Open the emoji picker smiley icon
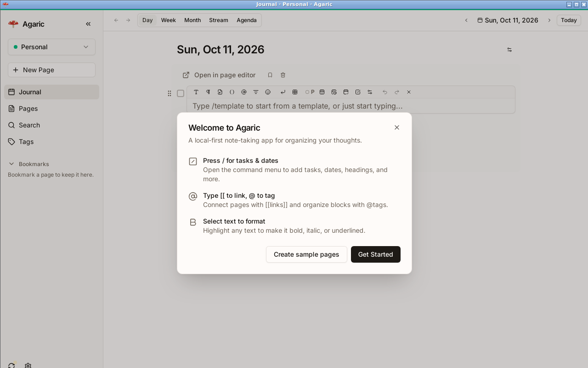This screenshot has width=588, height=368. [x=268, y=92]
